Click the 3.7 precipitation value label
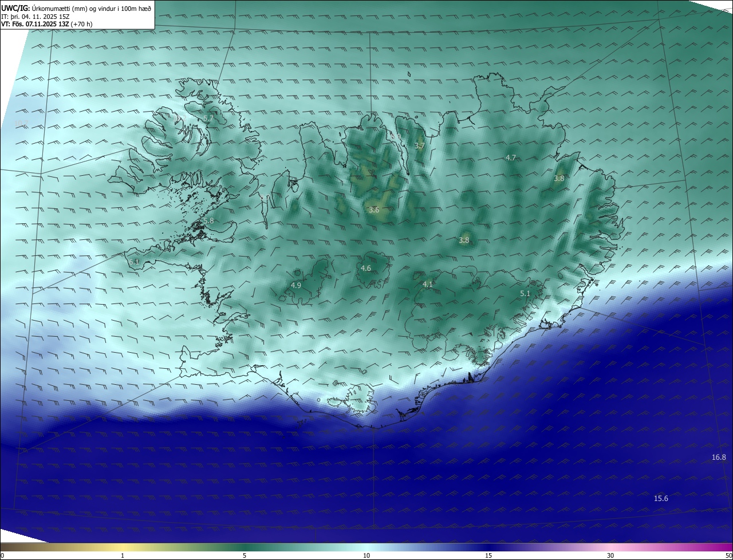 click(420, 146)
